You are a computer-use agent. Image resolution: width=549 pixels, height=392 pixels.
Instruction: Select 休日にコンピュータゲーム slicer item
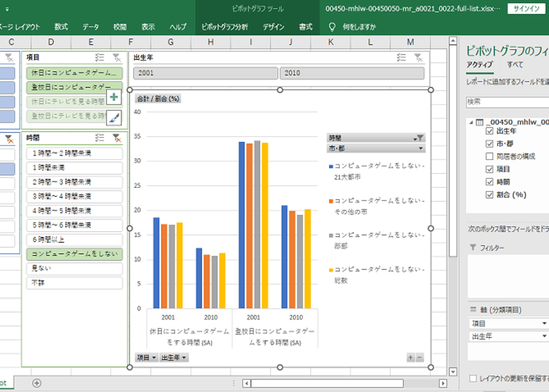pos(74,73)
